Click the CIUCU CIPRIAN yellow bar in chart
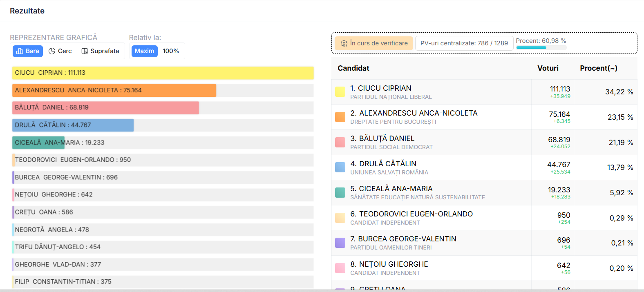The width and height of the screenshot is (644, 292). pyautogui.click(x=163, y=73)
